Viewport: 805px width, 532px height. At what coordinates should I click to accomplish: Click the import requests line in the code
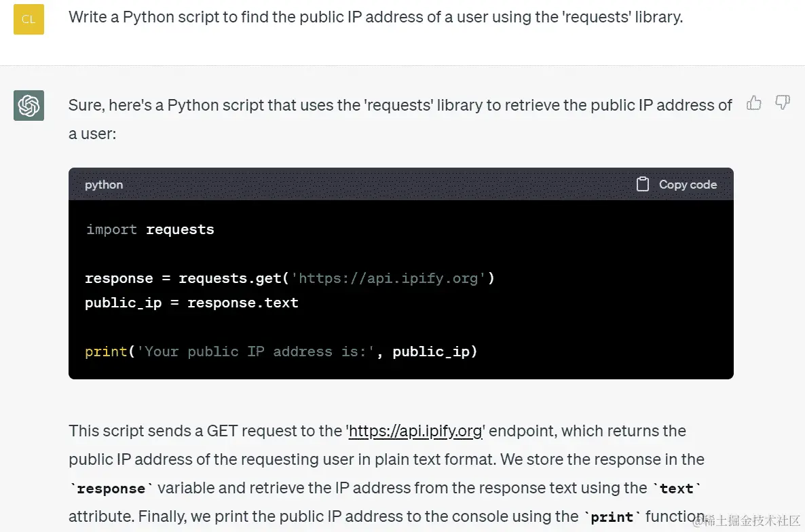coord(149,229)
